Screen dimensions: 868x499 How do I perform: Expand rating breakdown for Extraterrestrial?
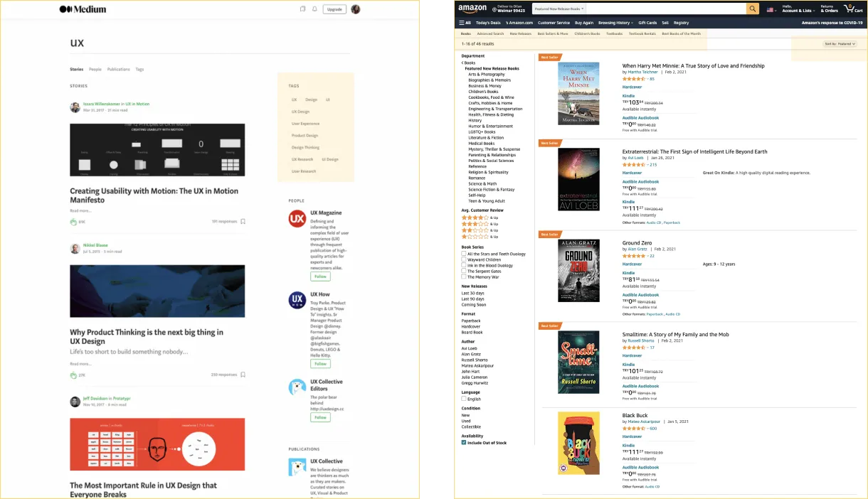pos(647,164)
